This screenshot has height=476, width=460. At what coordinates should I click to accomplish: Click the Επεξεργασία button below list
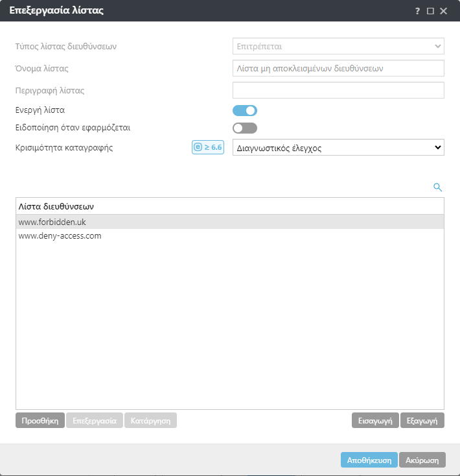(x=94, y=421)
